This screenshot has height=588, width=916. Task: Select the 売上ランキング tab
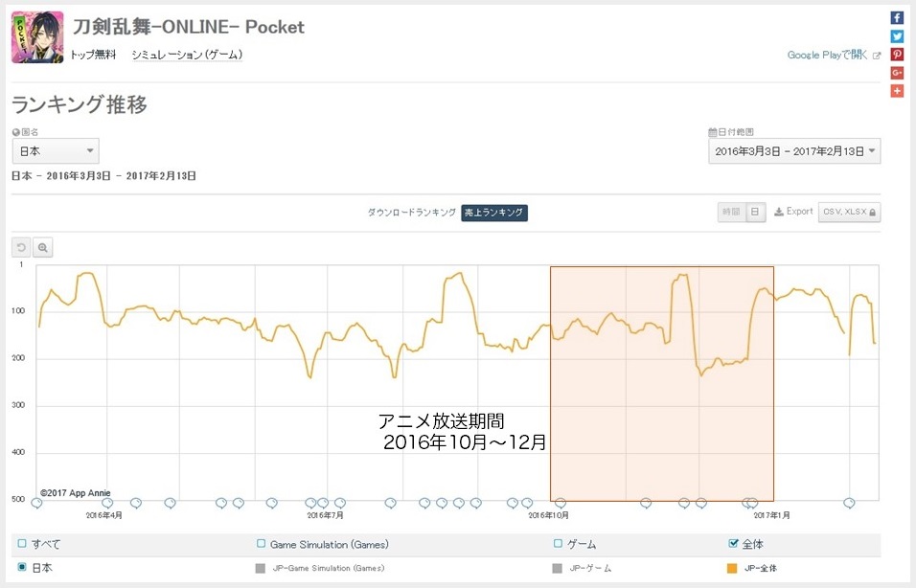click(x=494, y=213)
